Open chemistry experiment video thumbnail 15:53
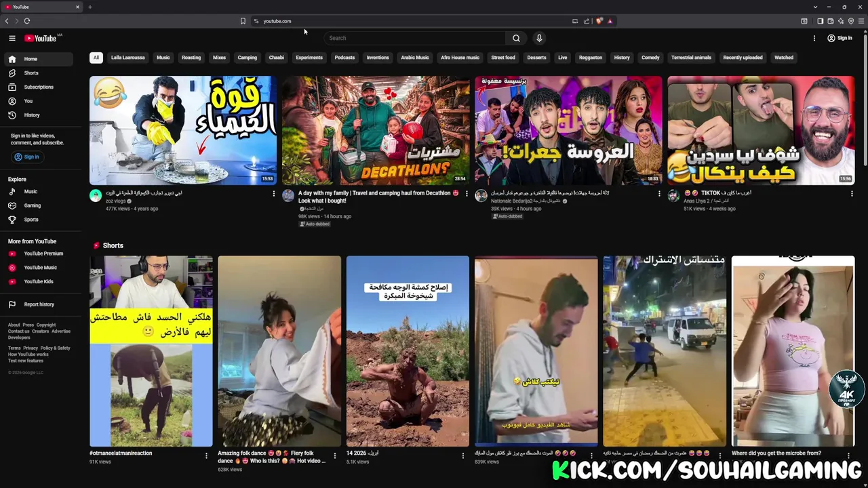 point(183,130)
